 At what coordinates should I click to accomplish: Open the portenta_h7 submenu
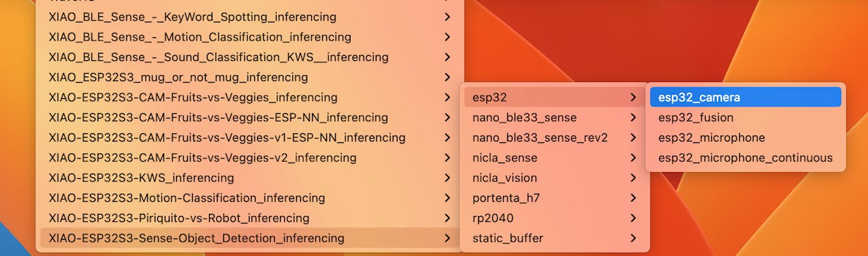click(555, 198)
